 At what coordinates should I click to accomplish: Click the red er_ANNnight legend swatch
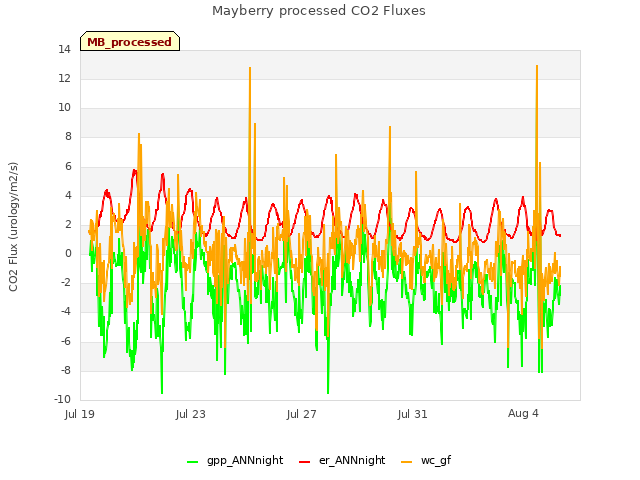pos(304,462)
